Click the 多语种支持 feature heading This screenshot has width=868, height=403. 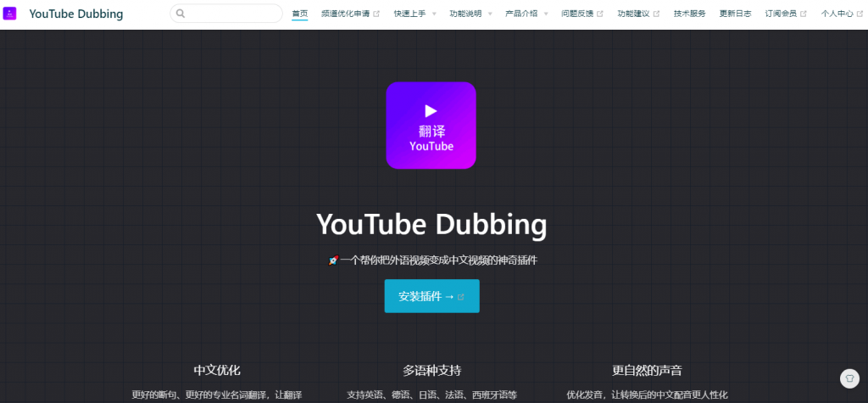431,370
